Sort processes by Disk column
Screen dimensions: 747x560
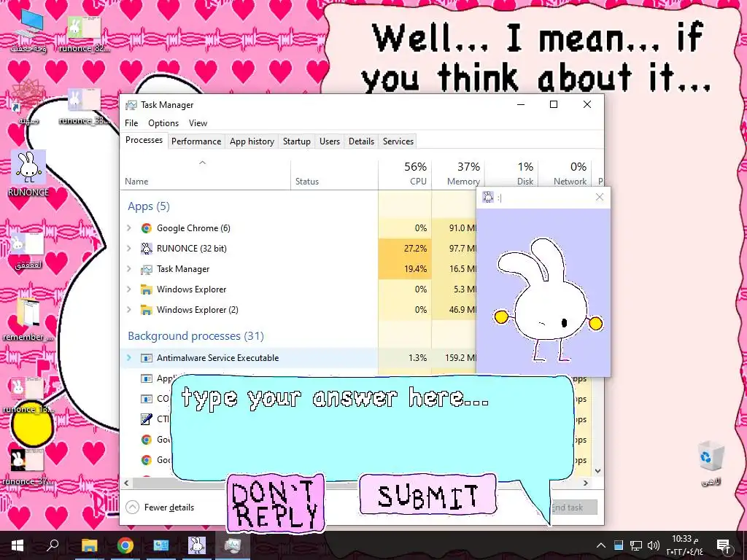(511, 174)
